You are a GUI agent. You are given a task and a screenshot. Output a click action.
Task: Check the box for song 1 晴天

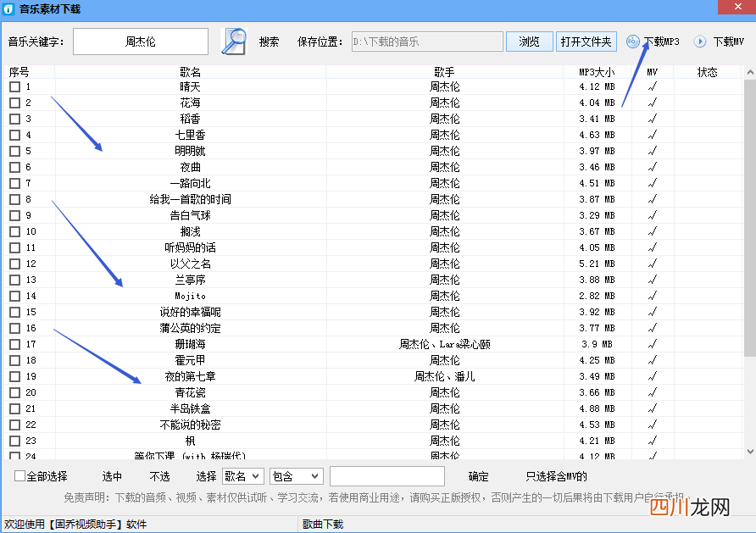click(15, 86)
